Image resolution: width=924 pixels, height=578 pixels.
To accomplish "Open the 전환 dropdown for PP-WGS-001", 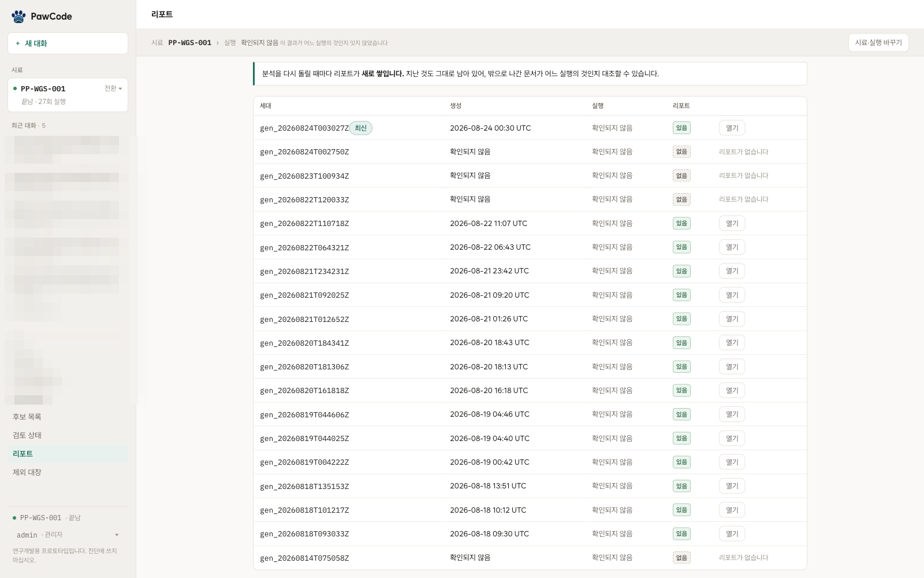I will pyautogui.click(x=113, y=88).
